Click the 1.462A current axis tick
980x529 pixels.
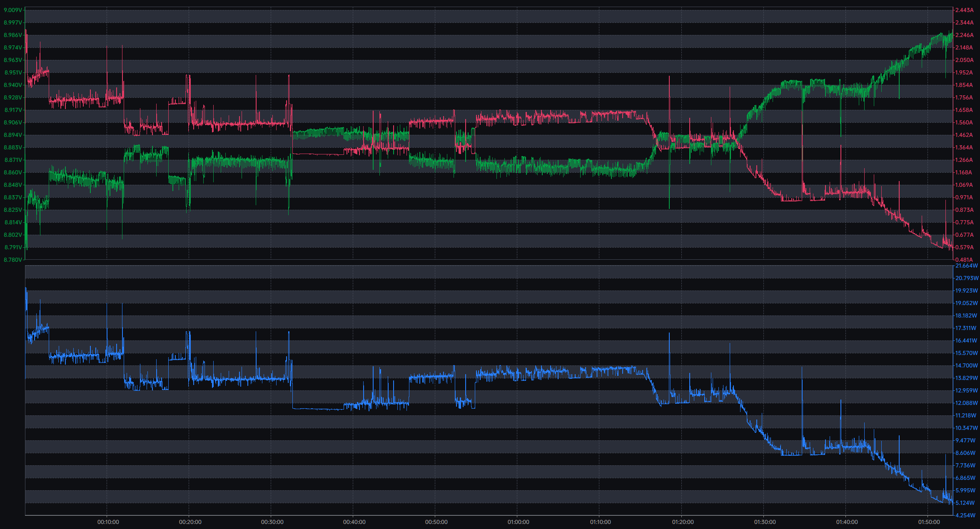pos(965,135)
